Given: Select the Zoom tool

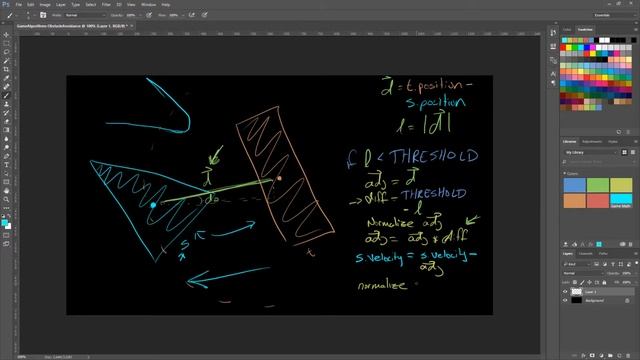Looking at the screenshot, I should click(6, 199).
